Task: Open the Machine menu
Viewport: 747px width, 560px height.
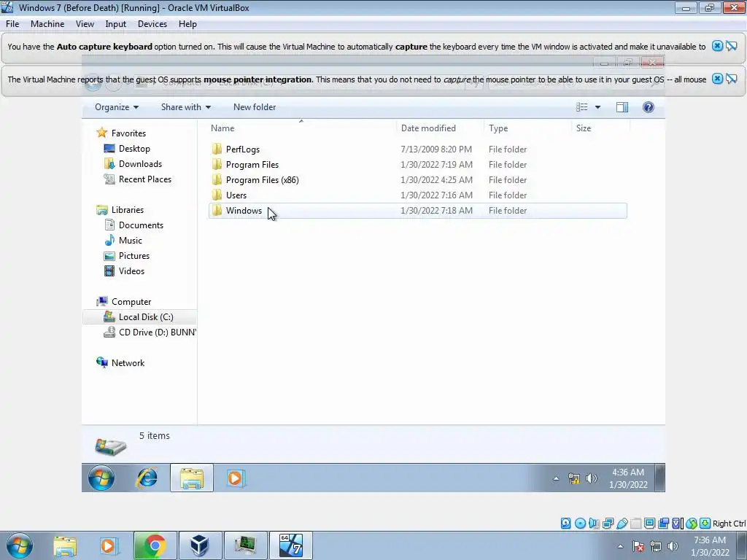Action: point(47,24)
